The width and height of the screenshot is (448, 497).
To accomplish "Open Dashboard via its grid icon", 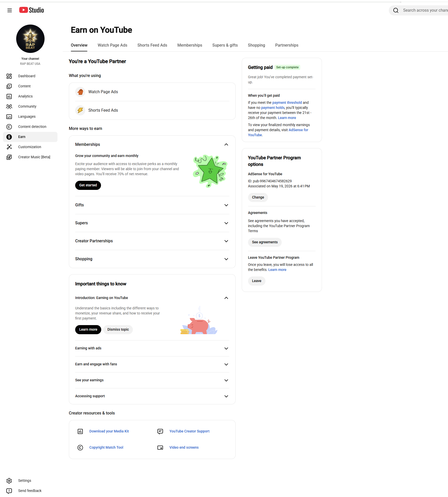I will (9, 76).
